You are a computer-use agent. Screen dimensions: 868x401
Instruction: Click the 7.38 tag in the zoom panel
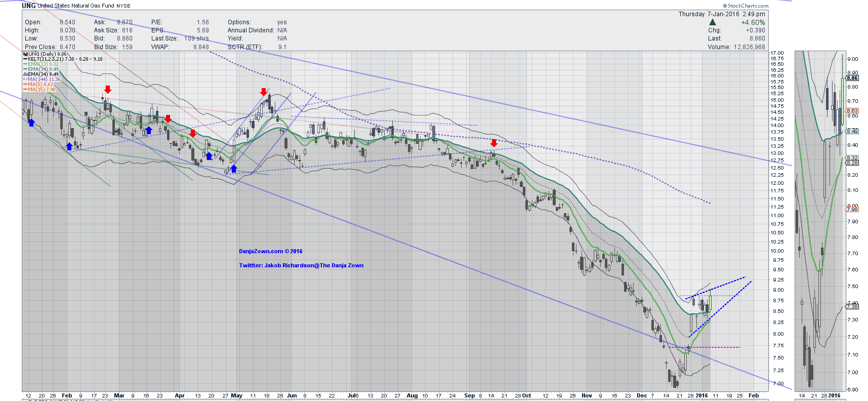tap(852, 306)
